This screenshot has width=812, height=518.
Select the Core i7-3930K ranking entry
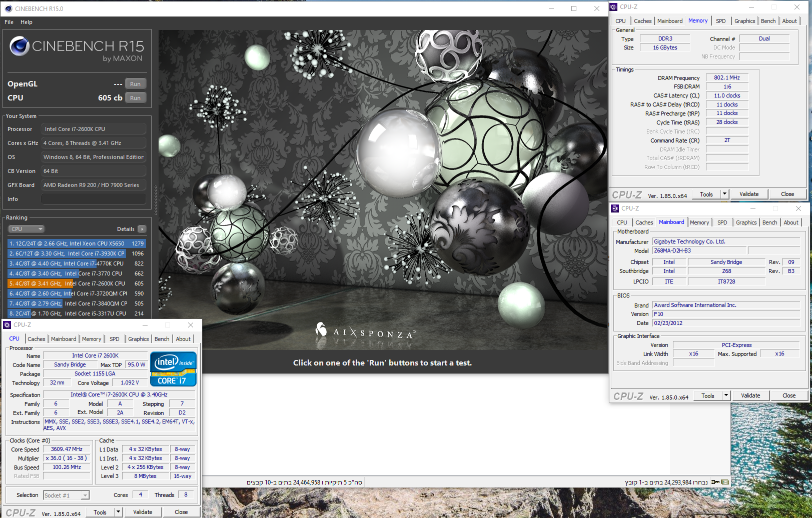pyautogui.click(x=77, y=253)
